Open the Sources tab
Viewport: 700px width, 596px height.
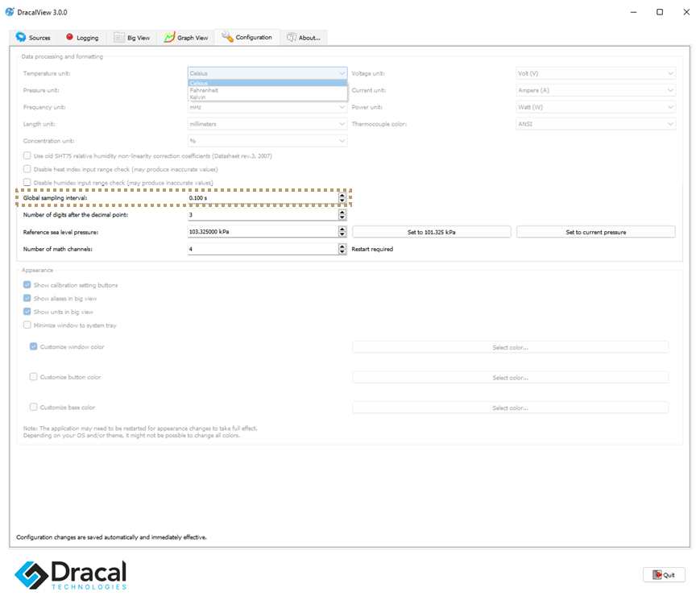point(33,38)
